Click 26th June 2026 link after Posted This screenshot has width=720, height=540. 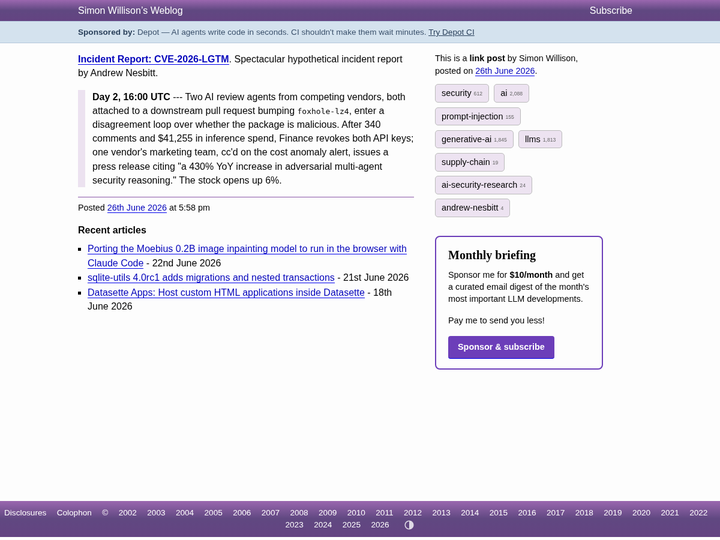[x=137, y=208]
